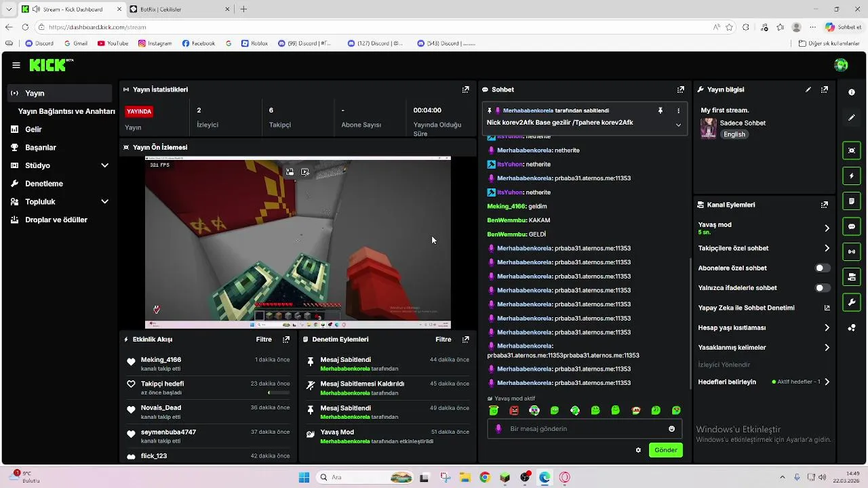Open emoji picker in message box
The image size is (868, 488).
coord(672,429)
